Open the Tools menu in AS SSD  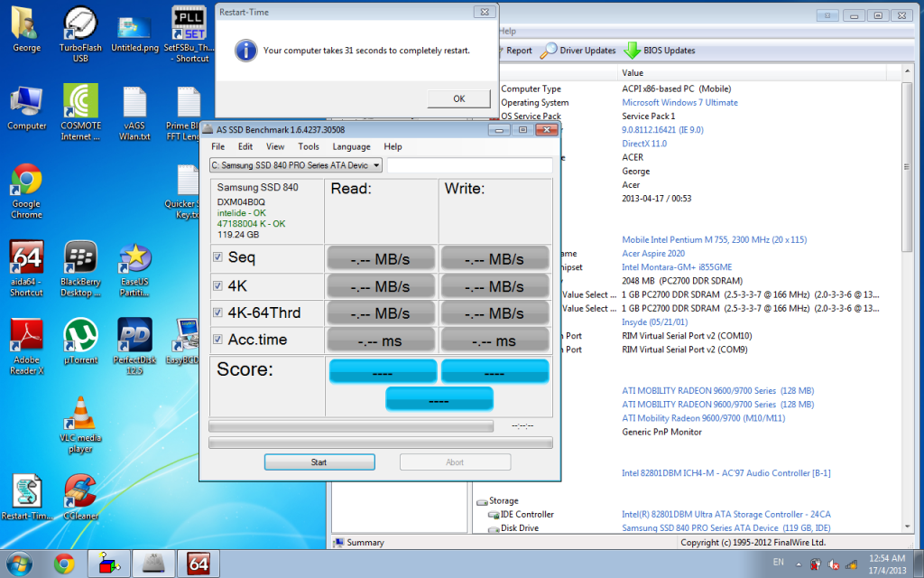309,146
